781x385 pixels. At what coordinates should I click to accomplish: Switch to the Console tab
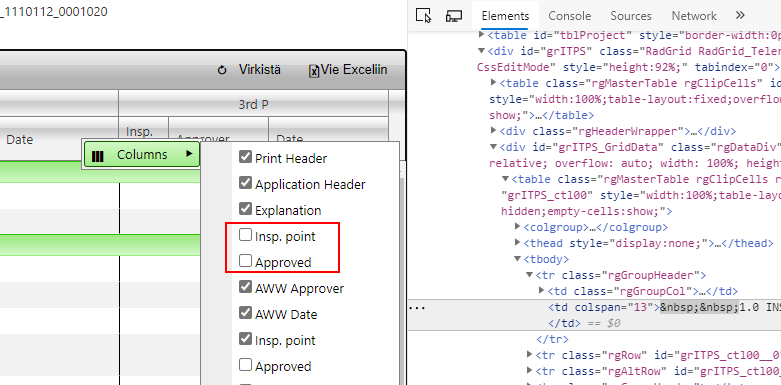click(x=569, y=16)
